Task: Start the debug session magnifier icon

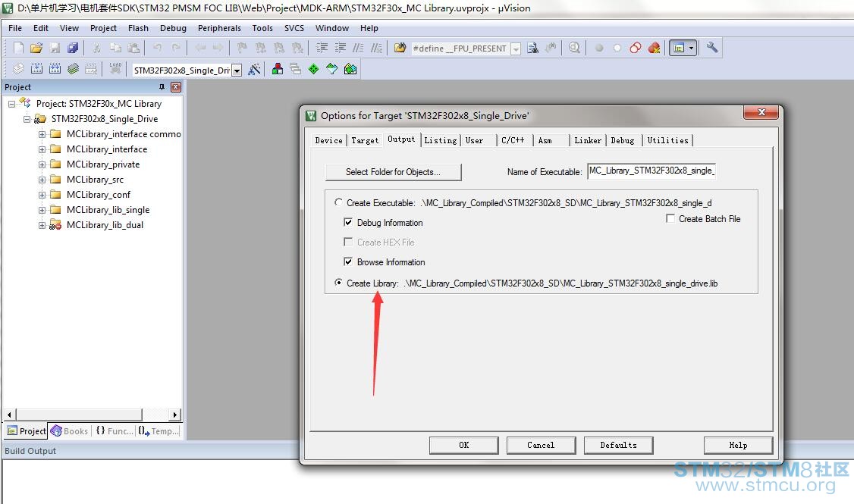Action: (x=574, y=48)
